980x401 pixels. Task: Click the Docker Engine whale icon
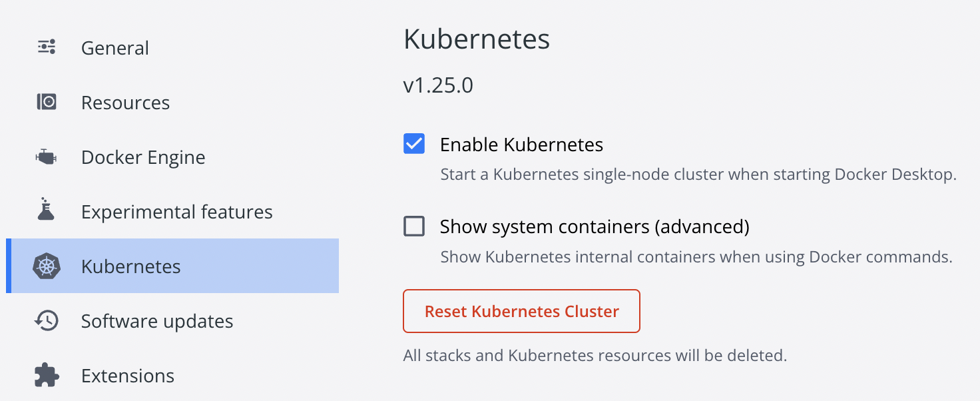pyautogui.click(x=47, y=157)
